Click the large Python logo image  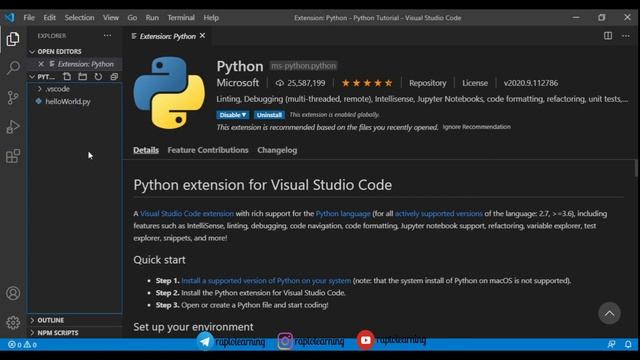tap(169, 93)
